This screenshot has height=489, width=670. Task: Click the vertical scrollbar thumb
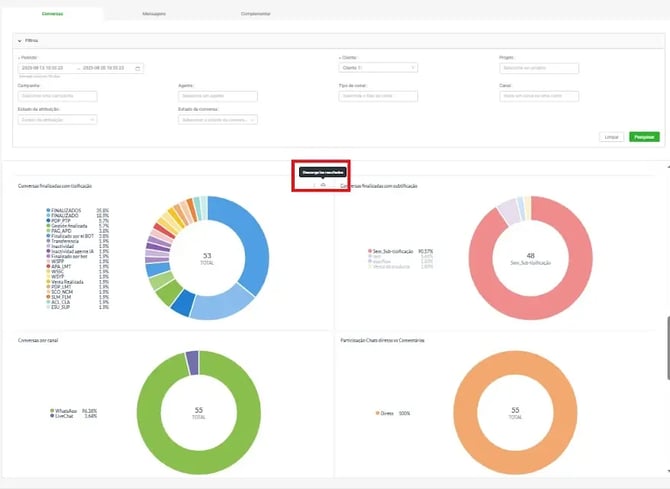pos(668,348)
